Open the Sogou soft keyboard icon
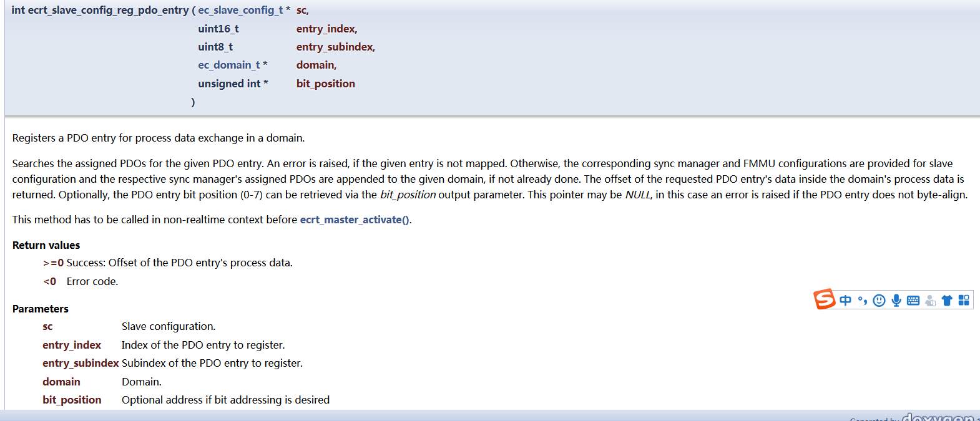 click(913, 299)
